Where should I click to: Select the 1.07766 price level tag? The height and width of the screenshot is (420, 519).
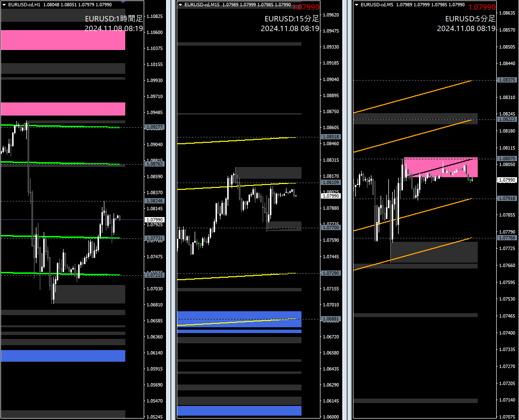(x=507, y=238)
